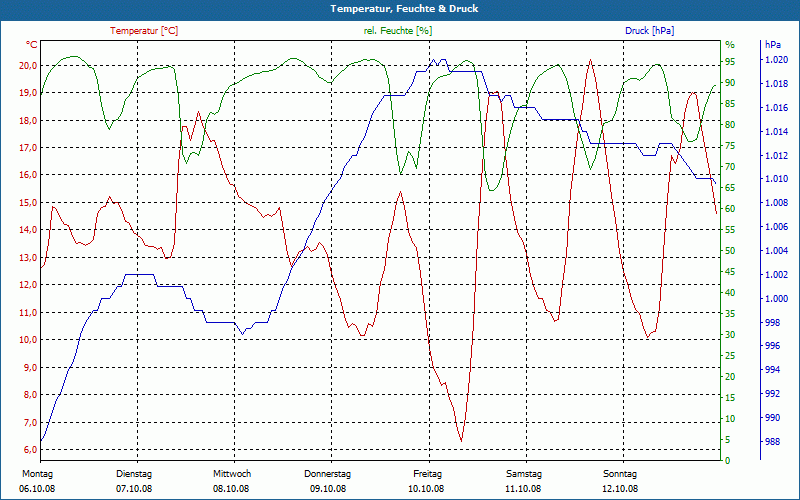Click the green 30 humidity axis value

point(730,335)
